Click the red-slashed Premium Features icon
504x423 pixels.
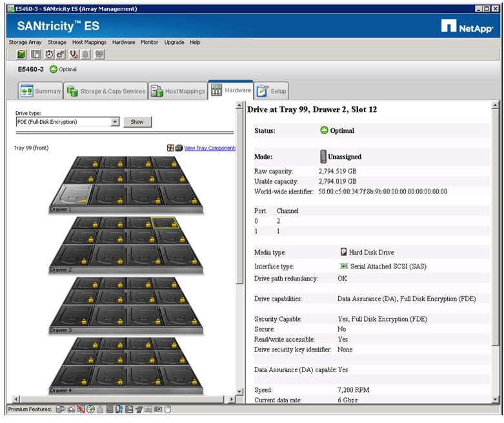point(81,409)
